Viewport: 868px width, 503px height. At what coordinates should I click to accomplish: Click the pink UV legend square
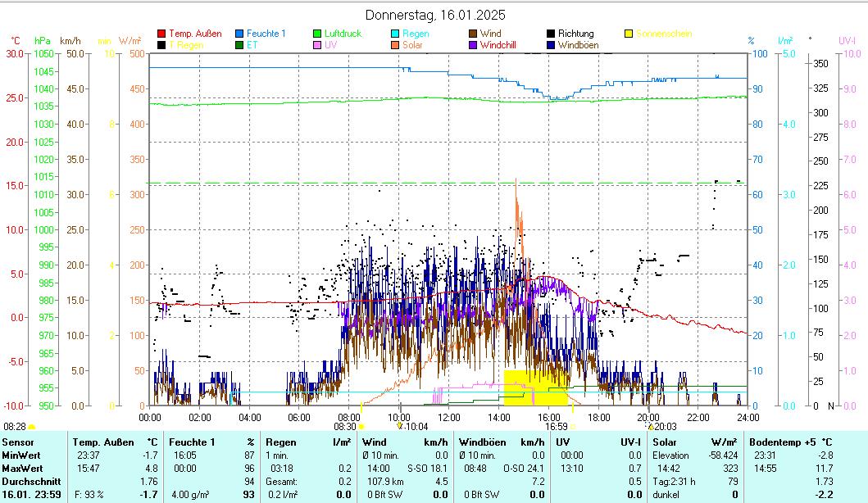pyautogui.click(x=317, y=45)
